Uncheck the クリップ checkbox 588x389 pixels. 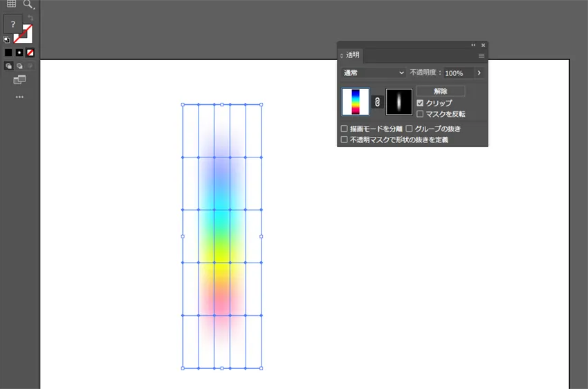(x=420, y=103)
